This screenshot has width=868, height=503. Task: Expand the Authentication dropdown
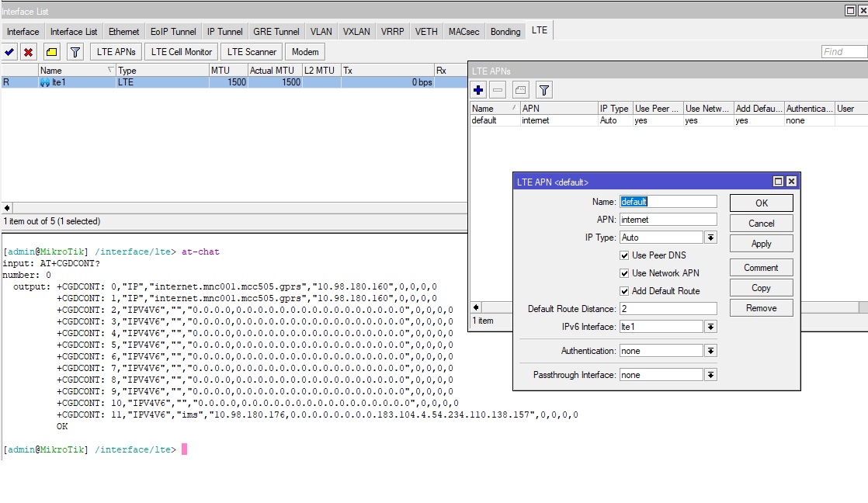(711, 350)
